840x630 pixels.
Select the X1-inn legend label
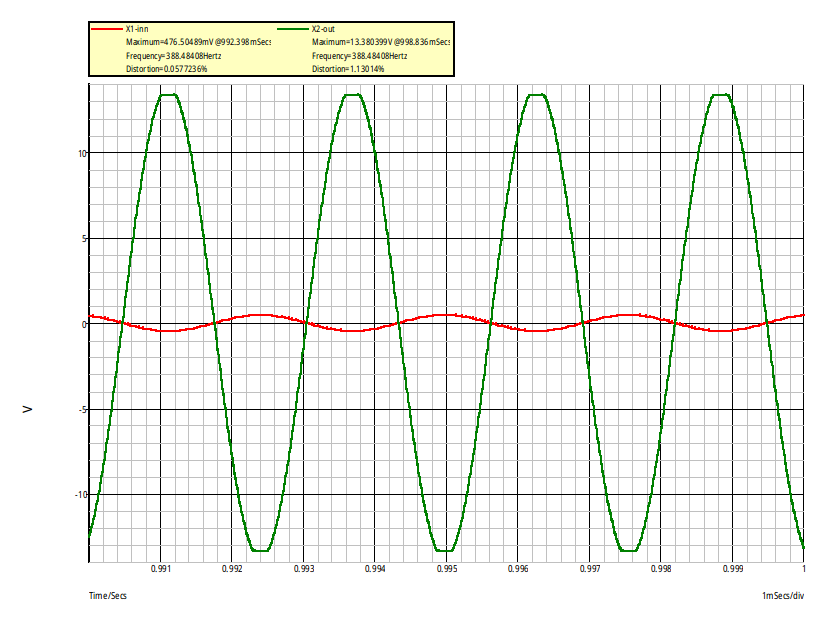coord(137,29)
